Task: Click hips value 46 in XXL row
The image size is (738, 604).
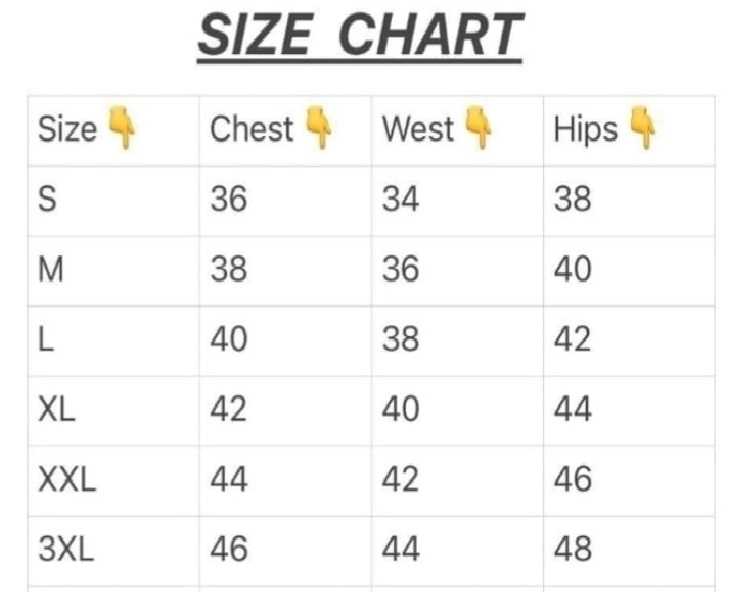Action: coord(572,480)
